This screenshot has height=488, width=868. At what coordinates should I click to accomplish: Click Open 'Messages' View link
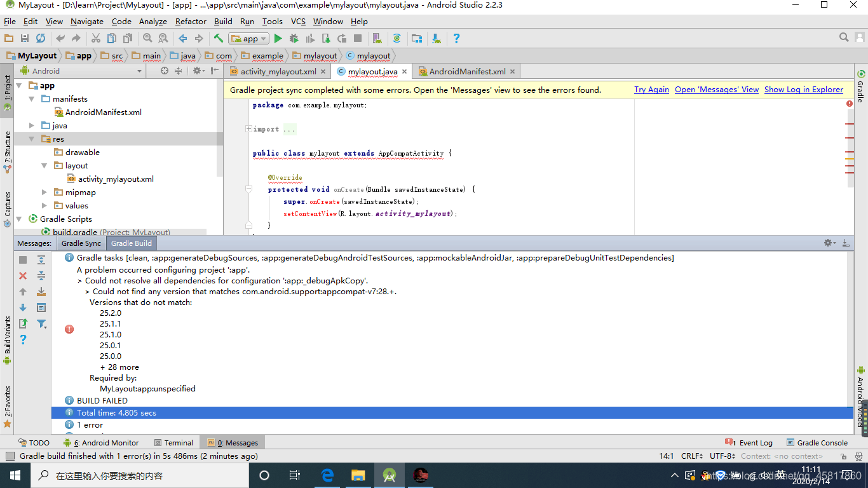pyautogui.click(x=717, y=90)
